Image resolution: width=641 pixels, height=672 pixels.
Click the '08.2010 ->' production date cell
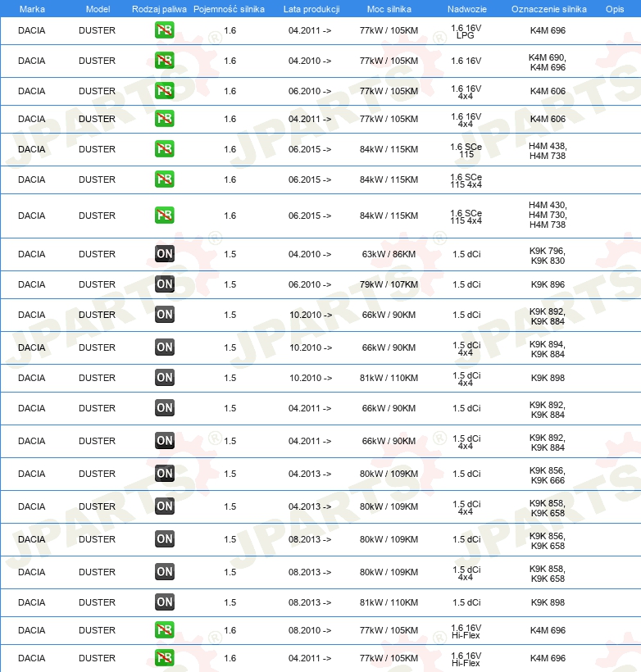coord(310,630)
